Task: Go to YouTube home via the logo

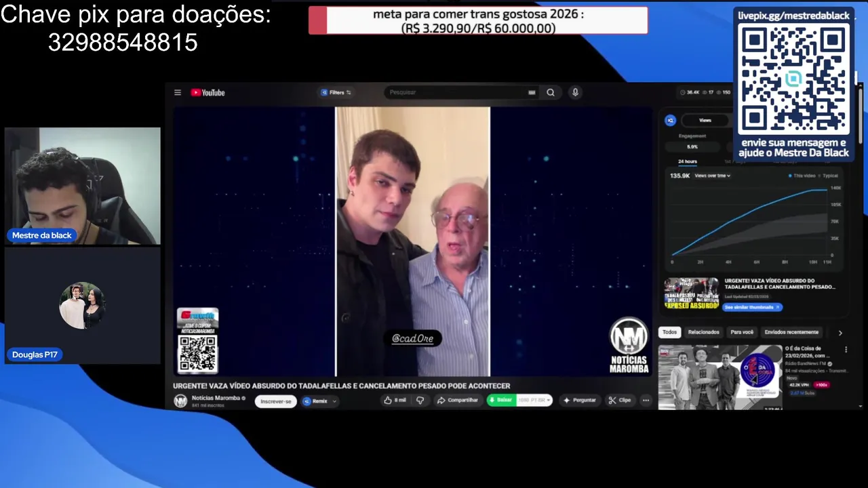Action: point(208,93)
